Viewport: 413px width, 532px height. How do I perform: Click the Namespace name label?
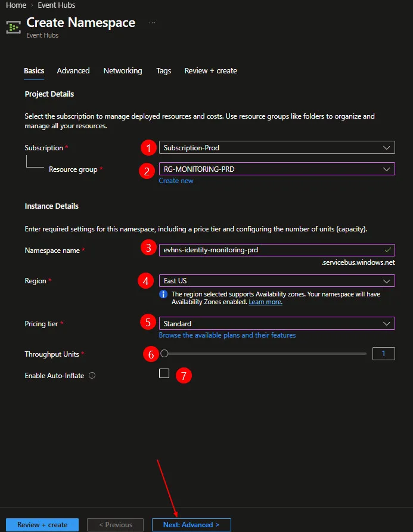(52, 250)
